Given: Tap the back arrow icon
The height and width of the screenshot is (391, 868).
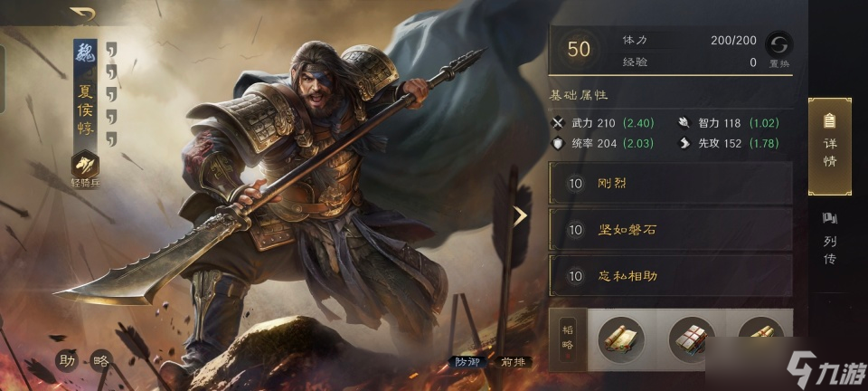Looking at the screenshot, I should click(83, 15).
